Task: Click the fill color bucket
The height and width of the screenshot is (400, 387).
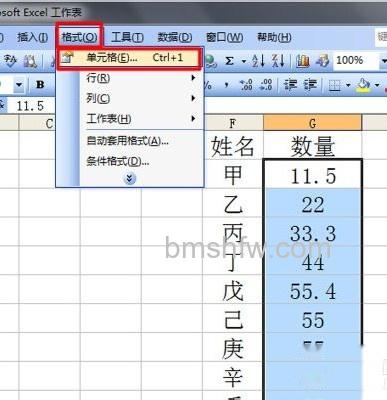Action: pyautogui.click(x=363, y=86)
